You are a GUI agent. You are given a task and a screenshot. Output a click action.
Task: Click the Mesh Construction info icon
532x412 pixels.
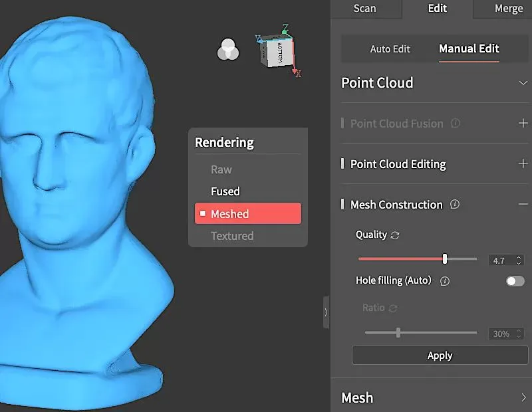point(455,205)
